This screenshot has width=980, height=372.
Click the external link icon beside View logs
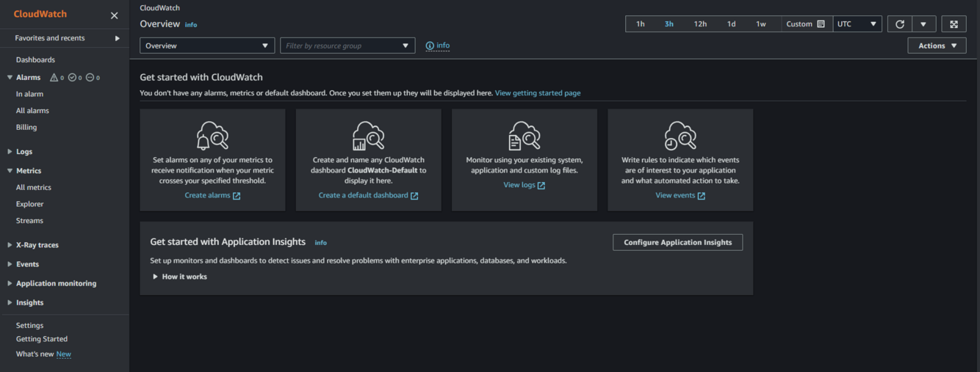(x=541, y=186)
